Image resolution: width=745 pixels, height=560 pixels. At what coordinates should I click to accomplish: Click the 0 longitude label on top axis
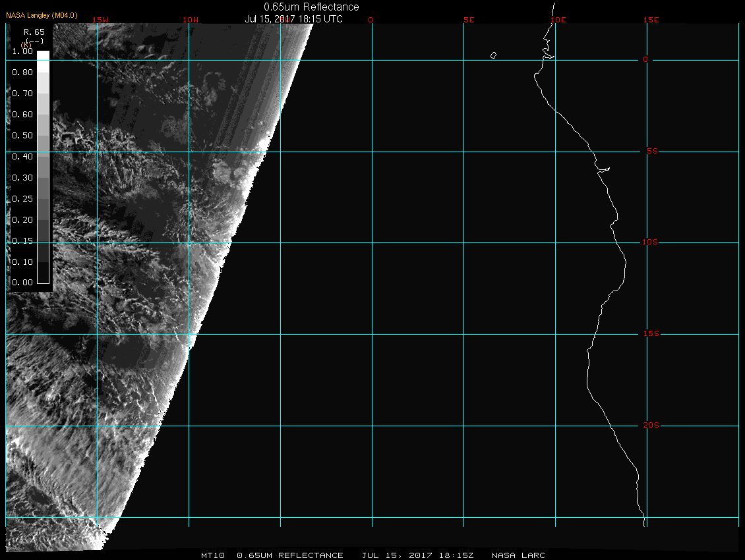(371, 20)
